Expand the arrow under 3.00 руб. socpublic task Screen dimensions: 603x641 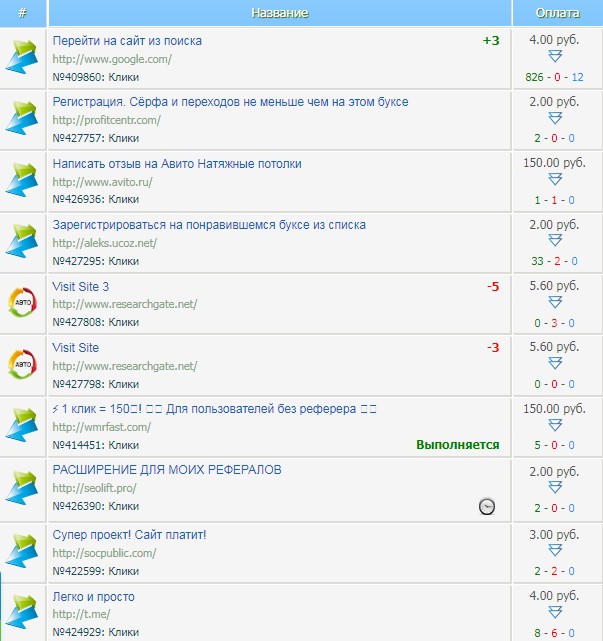coord(557,552)
